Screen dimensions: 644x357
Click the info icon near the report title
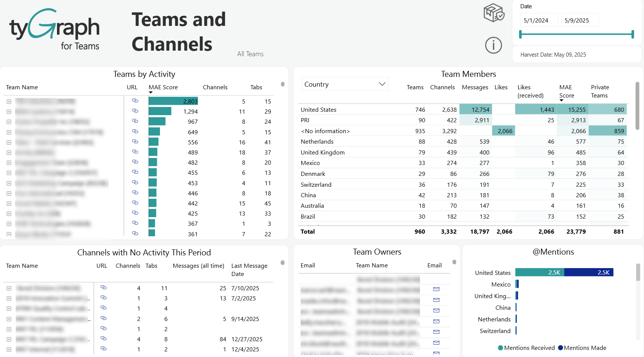pos(494,45)
